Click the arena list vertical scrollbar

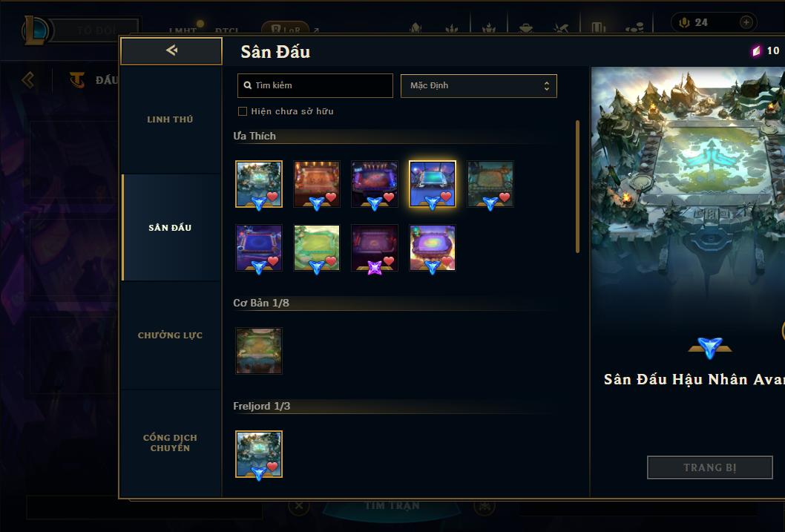[x=578, y=186]
